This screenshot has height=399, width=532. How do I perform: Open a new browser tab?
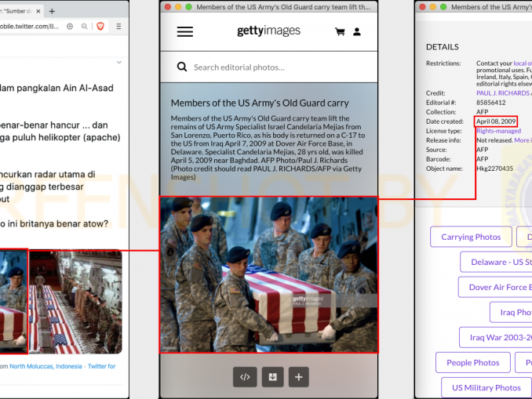(52, 11)
